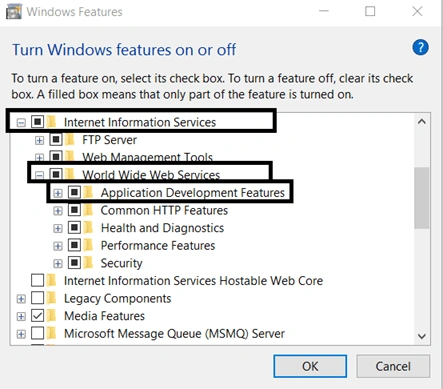The image size is (443, 389).
Task: Click the Legacy Components folder icon
Action: (x=51, y=298)
